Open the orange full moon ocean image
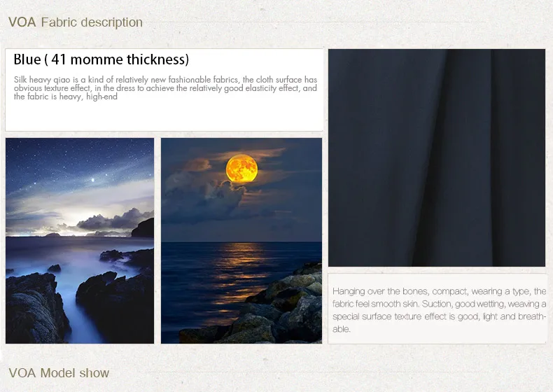 click(241, 241)
